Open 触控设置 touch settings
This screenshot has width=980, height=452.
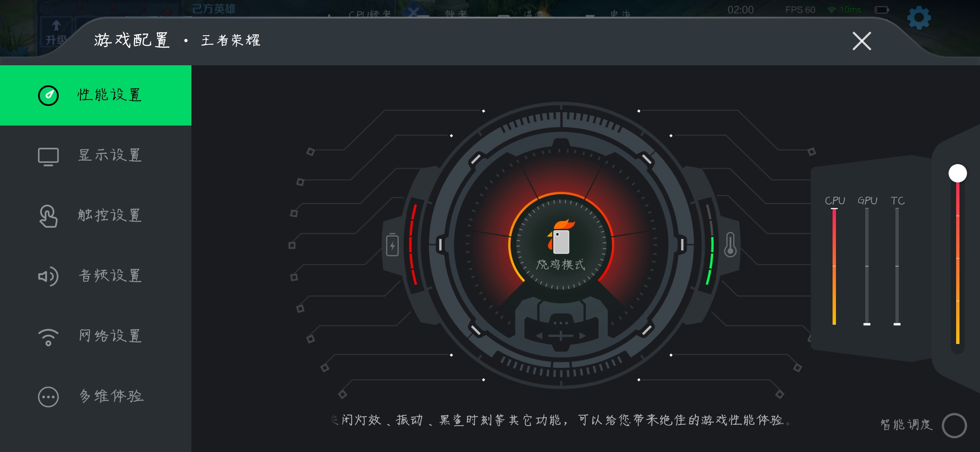coord(95,216)
